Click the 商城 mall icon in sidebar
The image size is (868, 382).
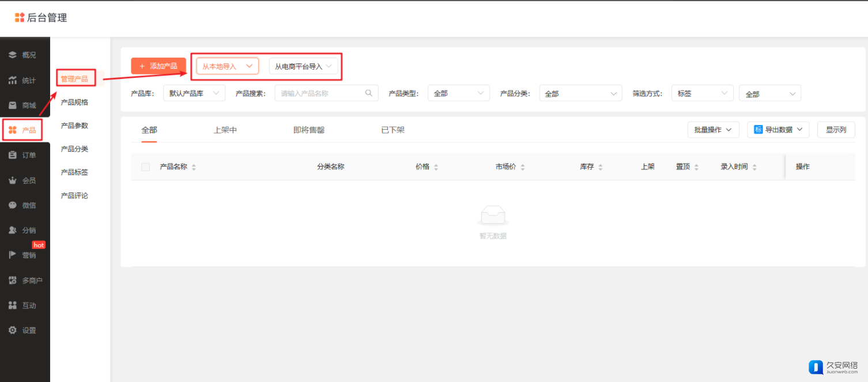click(x=13, y=105)
